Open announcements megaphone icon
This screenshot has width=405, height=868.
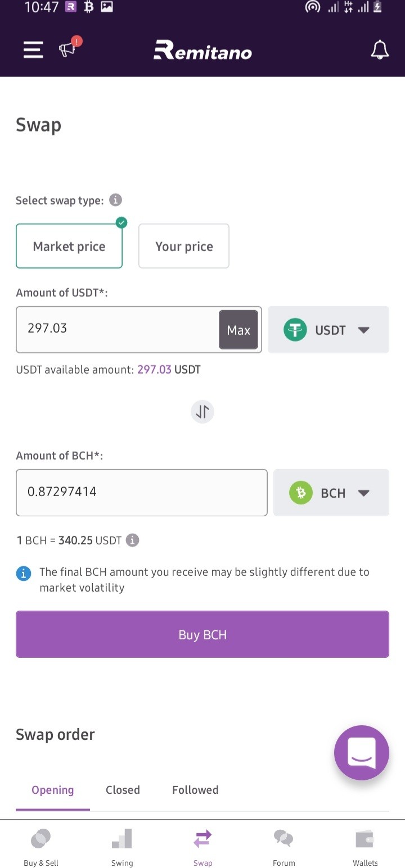coord(69,48)
